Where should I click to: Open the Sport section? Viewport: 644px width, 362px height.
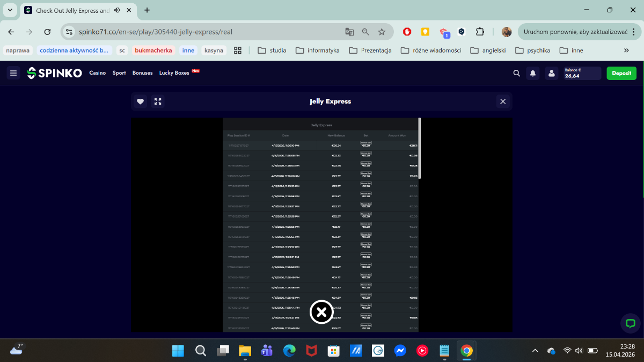[119, 73]
